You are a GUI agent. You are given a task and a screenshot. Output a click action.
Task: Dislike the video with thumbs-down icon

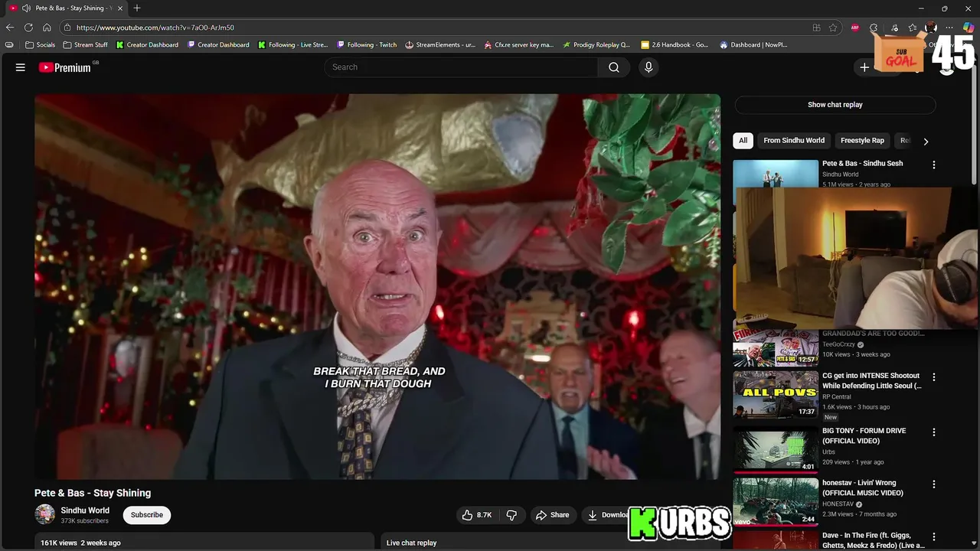(511, 515)
